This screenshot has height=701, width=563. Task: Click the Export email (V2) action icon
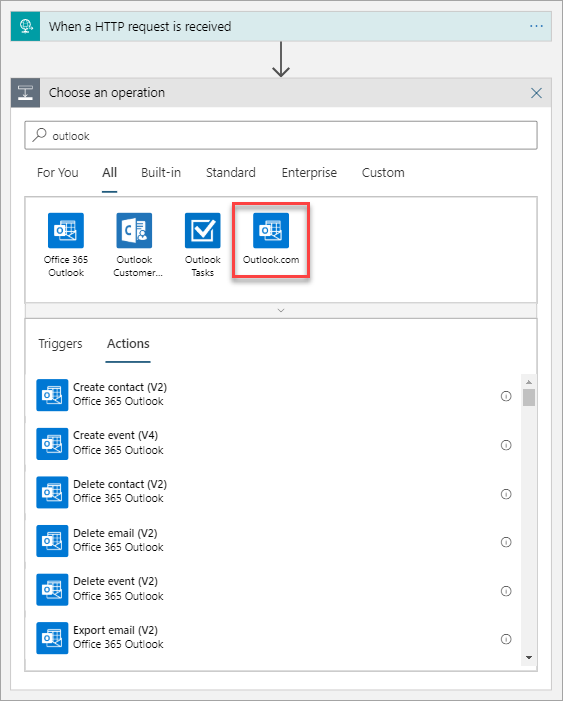pyautogui.click(x=52, y=638)
